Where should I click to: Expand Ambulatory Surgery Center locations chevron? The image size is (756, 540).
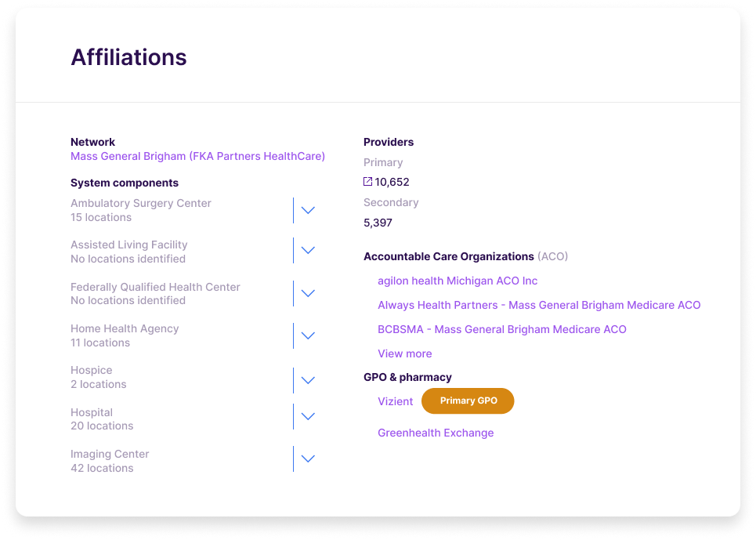308,210
